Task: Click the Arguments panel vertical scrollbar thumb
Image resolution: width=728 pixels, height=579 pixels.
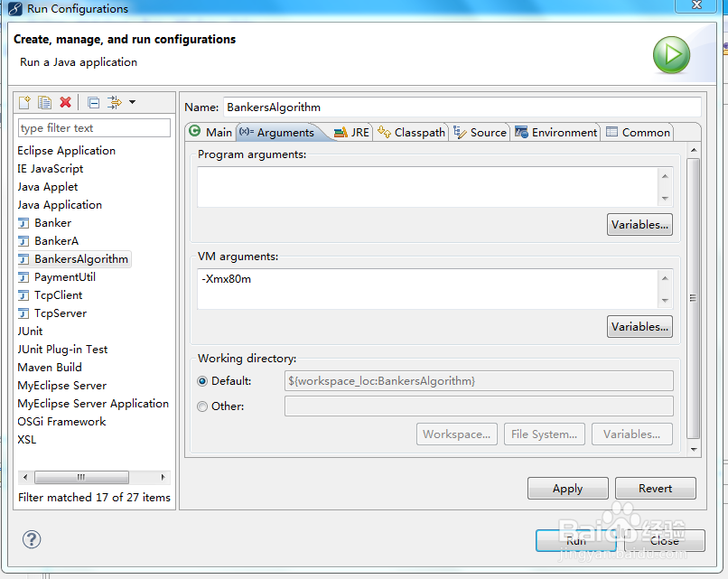Action: [x=693, y=298]
